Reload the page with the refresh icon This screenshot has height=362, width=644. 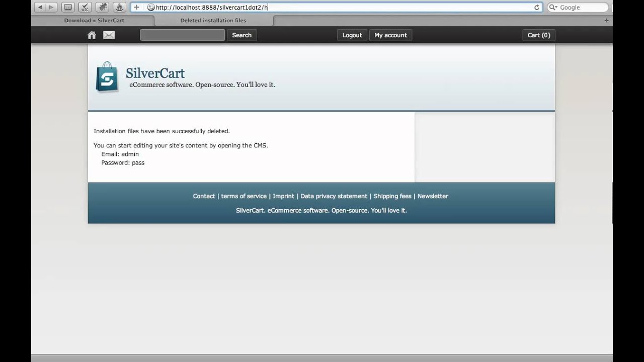click(537, 7)
